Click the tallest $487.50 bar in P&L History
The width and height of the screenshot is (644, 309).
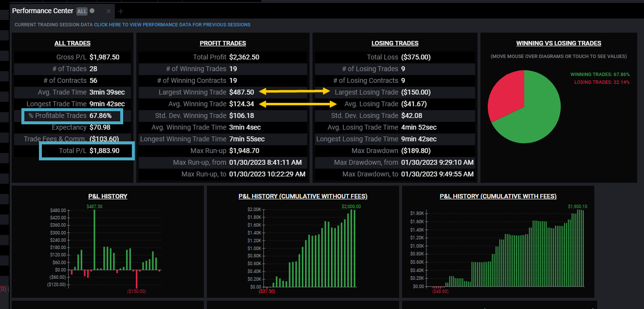pos(94,240)
